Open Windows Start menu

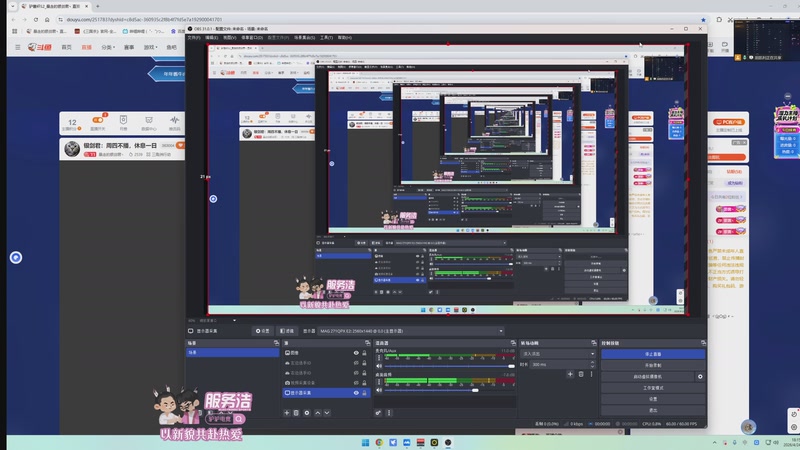point(365,442)
